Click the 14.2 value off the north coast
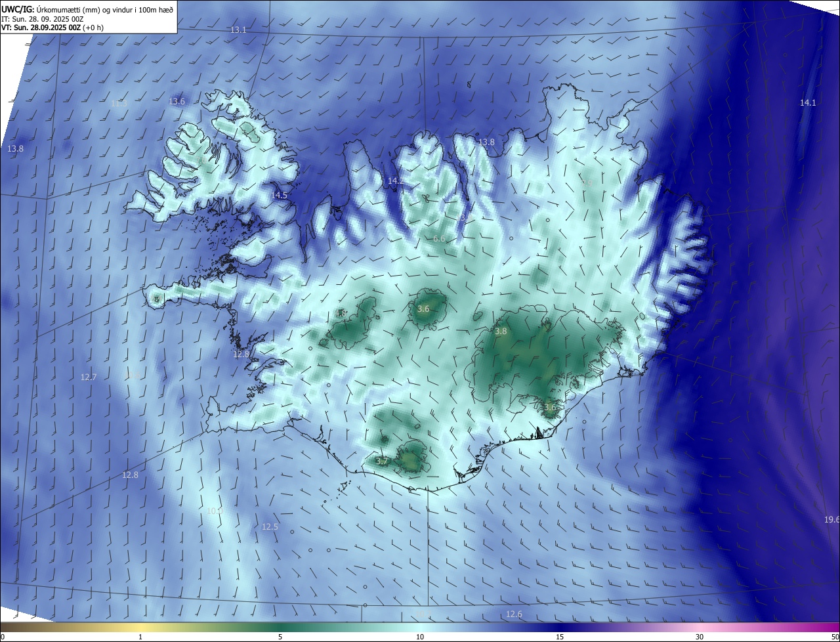The width and height of the screenshot is (840, 642). click(x=396, y=181)
